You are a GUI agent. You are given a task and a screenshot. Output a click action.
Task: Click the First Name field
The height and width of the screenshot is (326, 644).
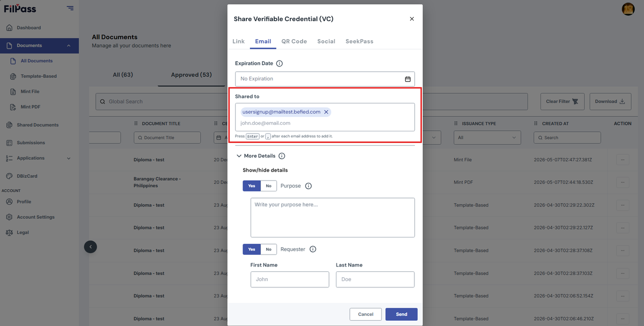coord(290,279)
